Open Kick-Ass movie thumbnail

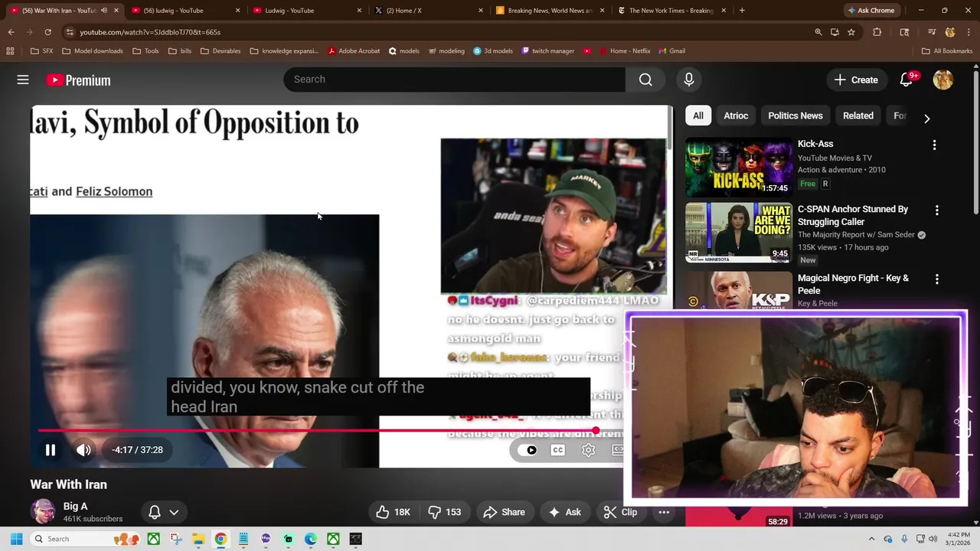pyautogui.click(x=739, y=167)
